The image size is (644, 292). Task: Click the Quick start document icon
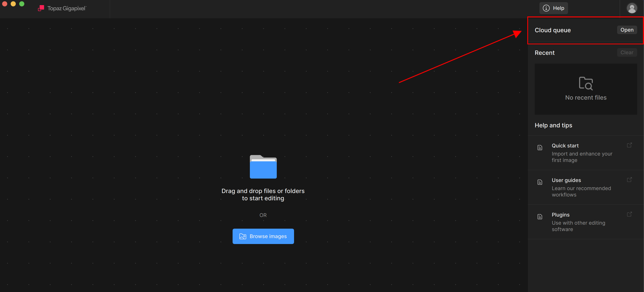(540, 148)
